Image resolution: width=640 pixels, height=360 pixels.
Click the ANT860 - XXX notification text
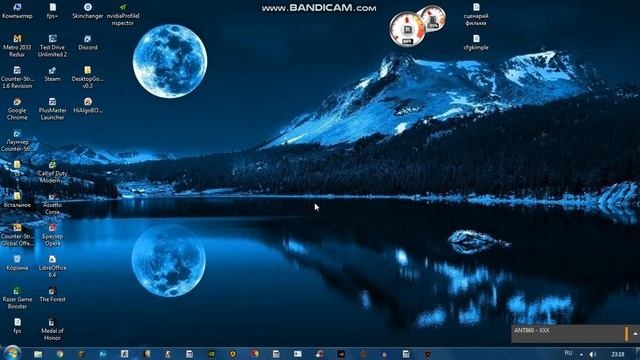coord(531,330)
